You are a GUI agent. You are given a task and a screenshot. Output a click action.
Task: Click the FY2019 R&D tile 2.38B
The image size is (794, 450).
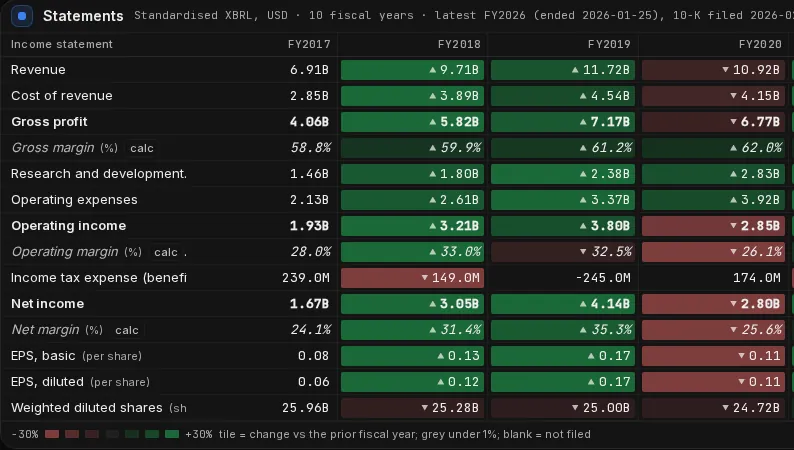[x=563, y=174]
